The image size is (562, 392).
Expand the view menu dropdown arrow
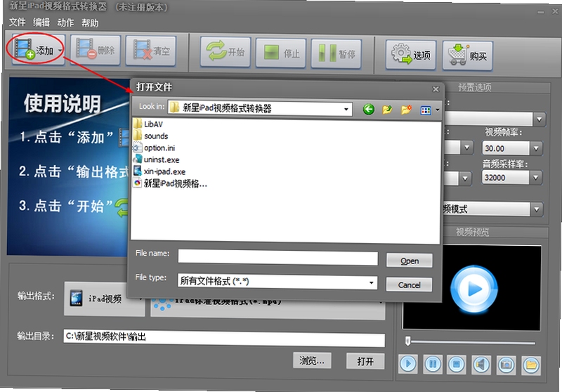(x=437, y=110)
